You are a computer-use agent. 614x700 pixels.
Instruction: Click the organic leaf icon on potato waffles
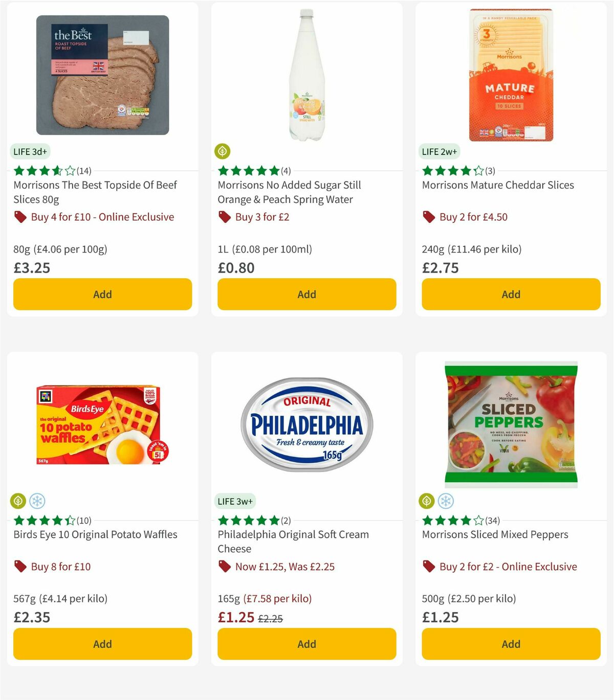click(x=18, y=501)
